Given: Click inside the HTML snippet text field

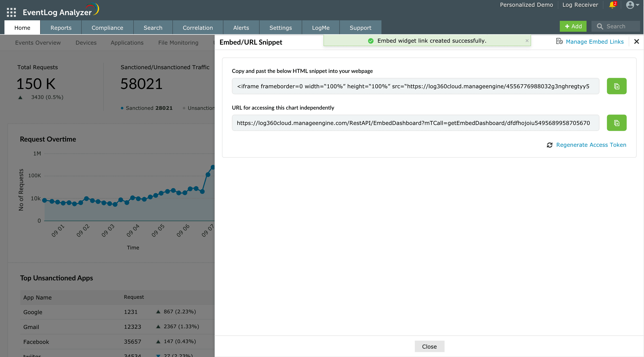Looking at the screenshot, I should [415, 86].
